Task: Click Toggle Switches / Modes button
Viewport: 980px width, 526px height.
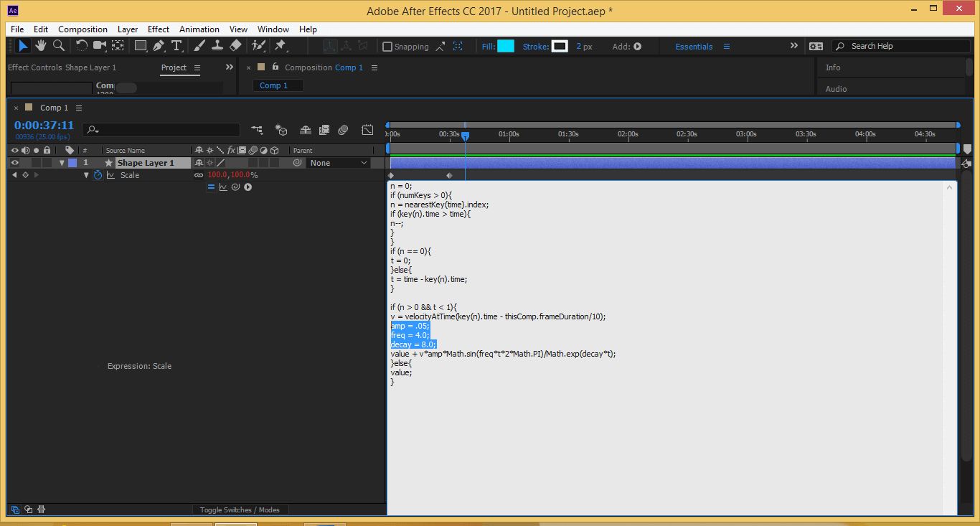Action: pyautogui.click(x=240, y=509)
